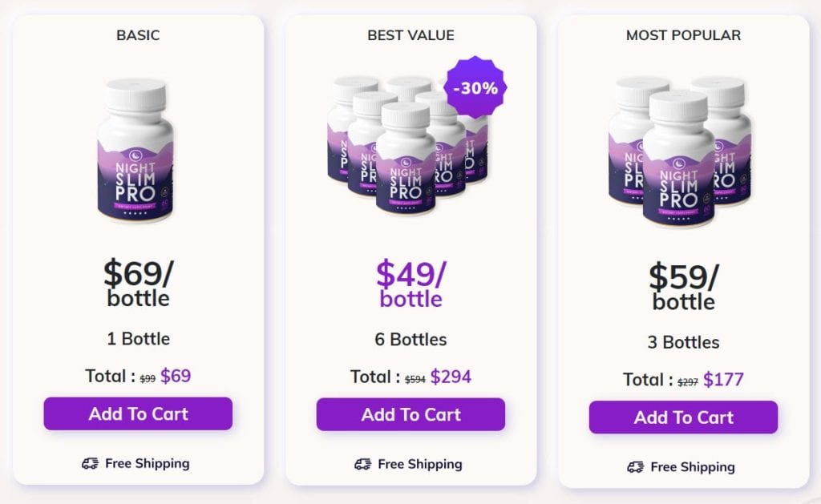Viewport: 821px width, 504px height.
Task: Click the crossed-out $594 original price
Action: pyautogui.click(x=415, y=380)
